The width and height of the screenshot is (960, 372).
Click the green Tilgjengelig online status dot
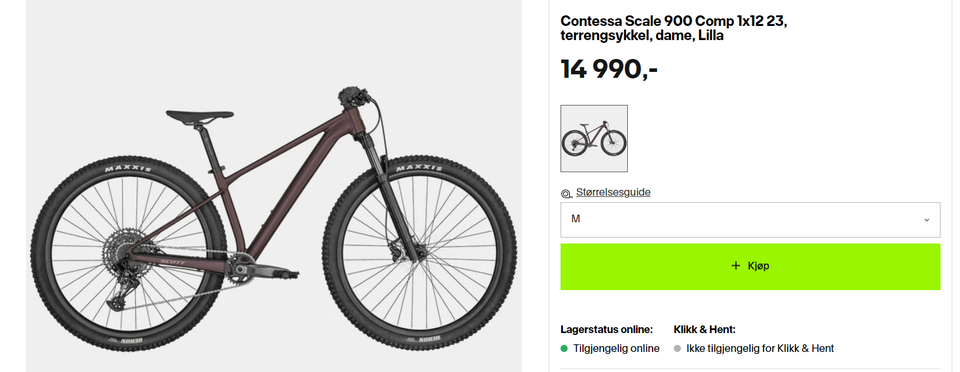tap(564, 349)
